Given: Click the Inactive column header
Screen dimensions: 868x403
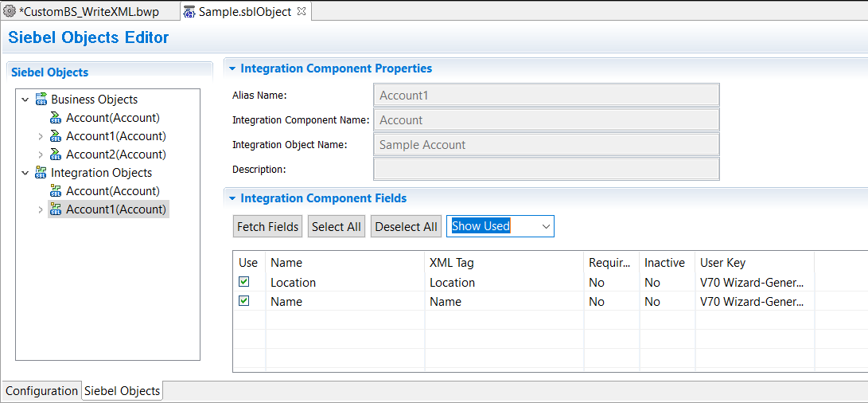Looking at the screenshot, I should [667, 263].
